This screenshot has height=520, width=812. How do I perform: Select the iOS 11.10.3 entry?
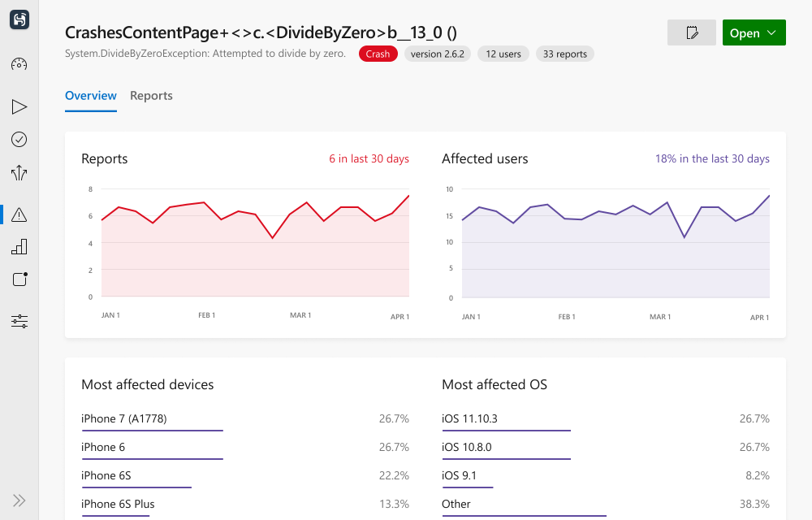471,418
